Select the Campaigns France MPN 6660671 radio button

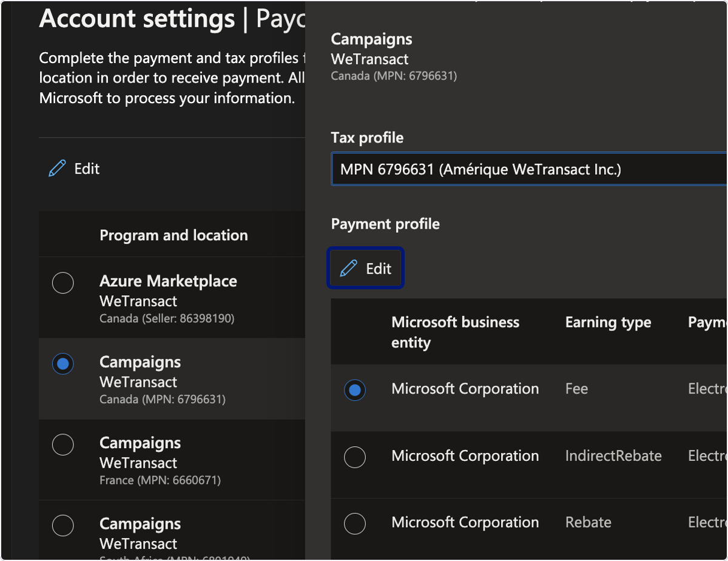coord(63,445)
